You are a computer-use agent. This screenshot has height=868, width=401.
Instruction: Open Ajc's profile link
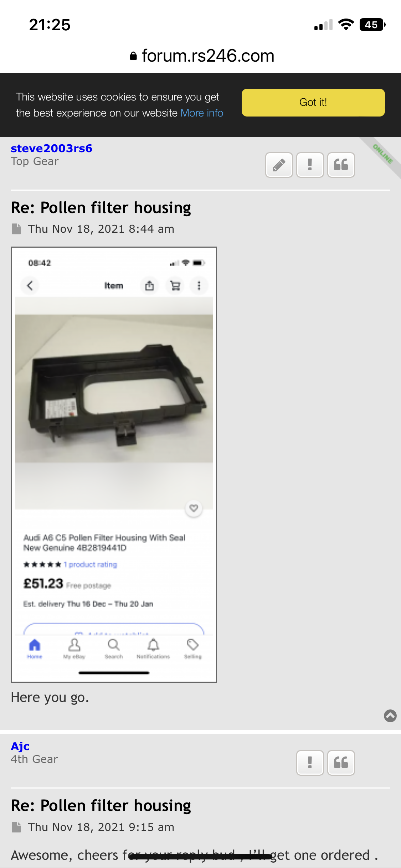tap(20, 746)
